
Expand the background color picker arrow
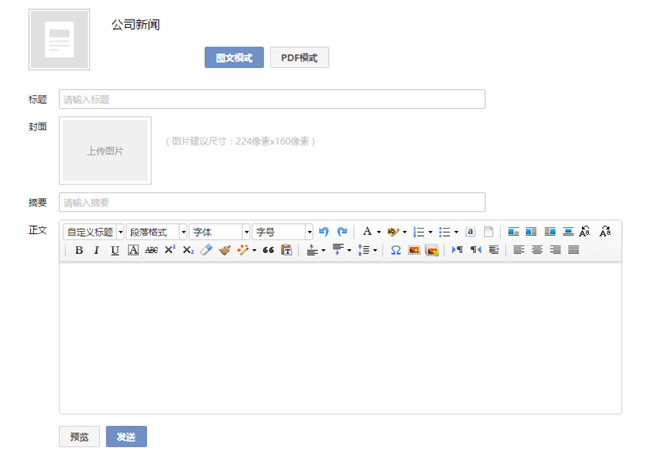click(404, 232)
